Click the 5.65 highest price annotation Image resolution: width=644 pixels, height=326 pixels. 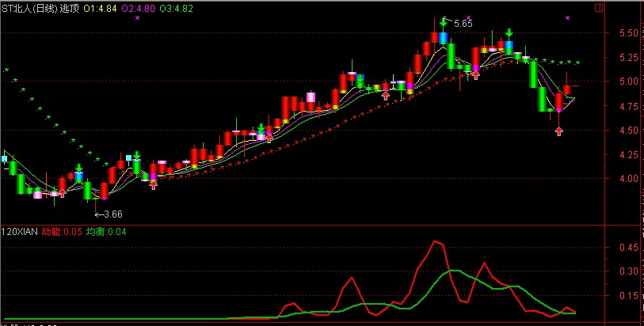pos(463,24)
